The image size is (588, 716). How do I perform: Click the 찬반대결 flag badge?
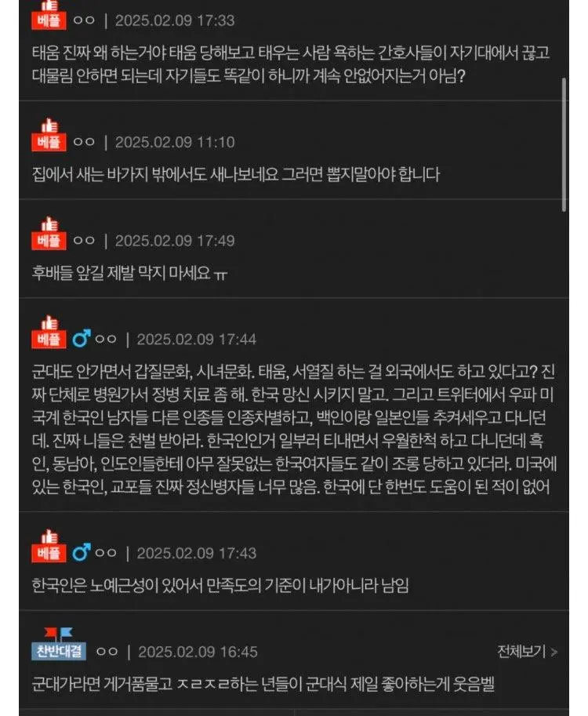59,644
